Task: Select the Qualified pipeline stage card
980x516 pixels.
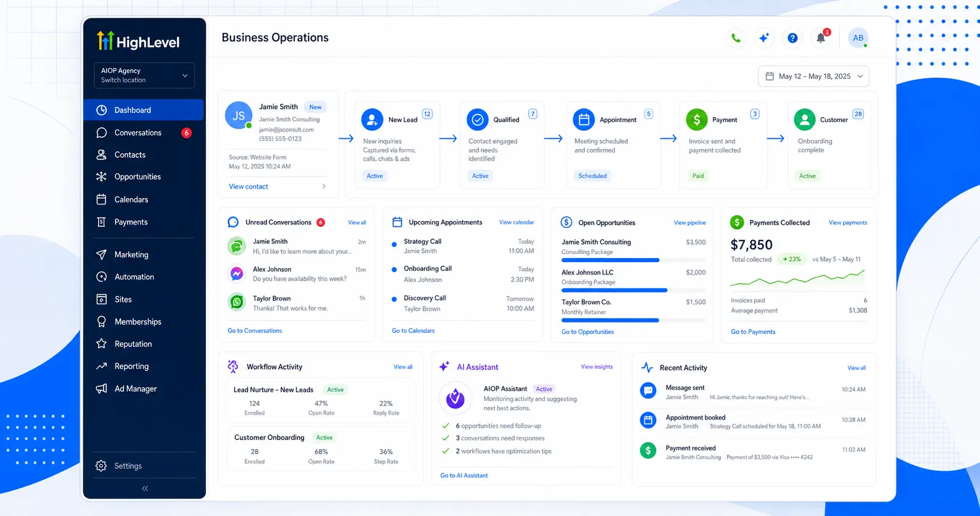Action: 502,145
